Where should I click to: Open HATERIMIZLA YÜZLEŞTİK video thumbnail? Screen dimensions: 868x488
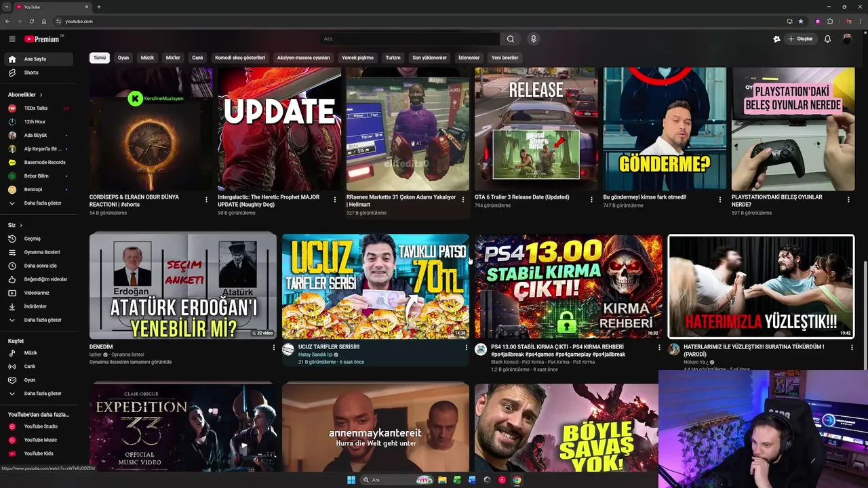coord(761,286)
